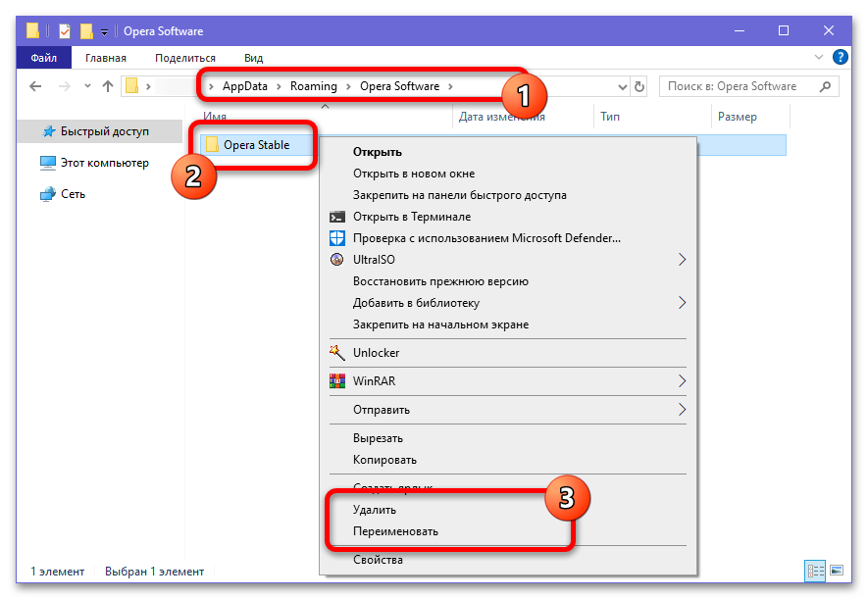868x599 pixels.
Task: Open Добавить в библиотеку submenu
Action: (508, 303)
